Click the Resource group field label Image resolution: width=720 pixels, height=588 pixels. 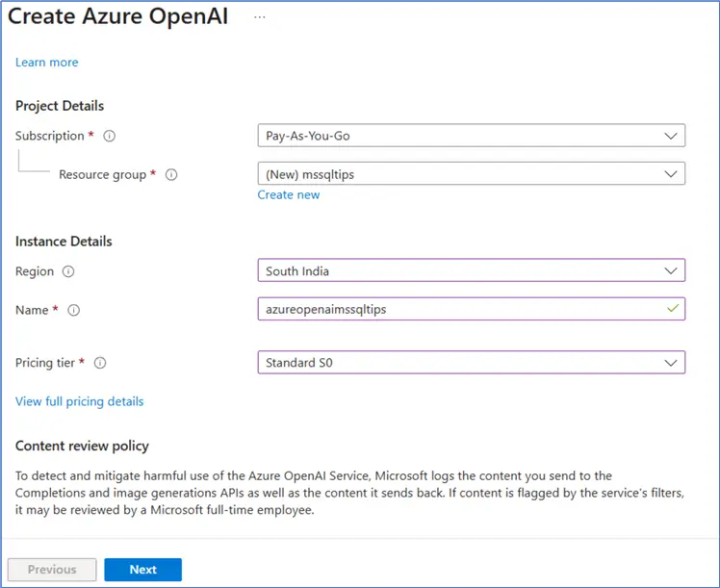[102, 175]
